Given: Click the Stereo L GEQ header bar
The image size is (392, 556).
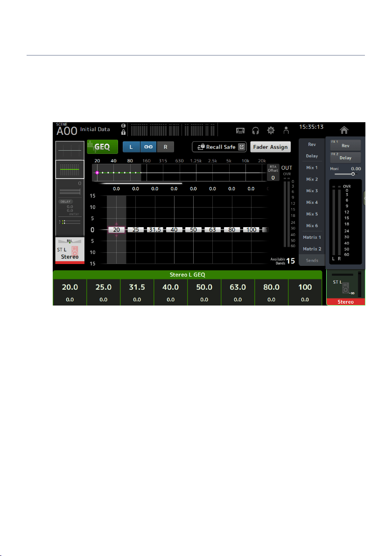Looking at the screenshot, I should click(x=187, y=275).
